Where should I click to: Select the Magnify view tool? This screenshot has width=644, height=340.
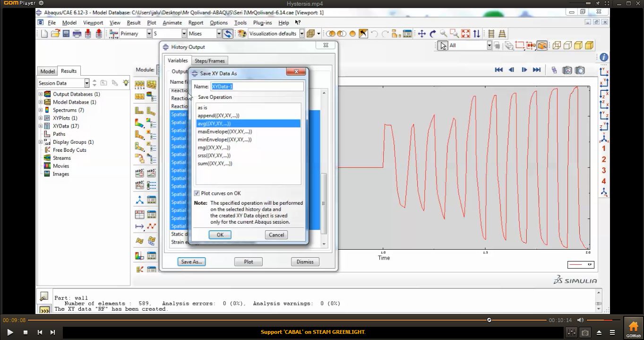click(443, 34)
